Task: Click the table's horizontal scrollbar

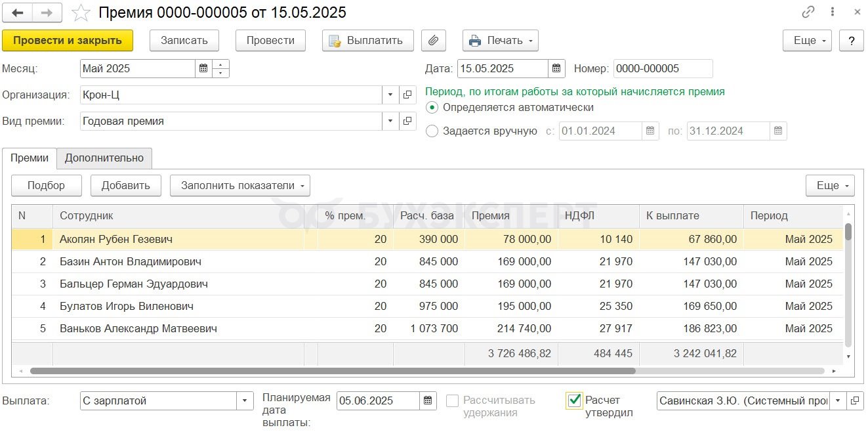Action: (x=333, y=371)
